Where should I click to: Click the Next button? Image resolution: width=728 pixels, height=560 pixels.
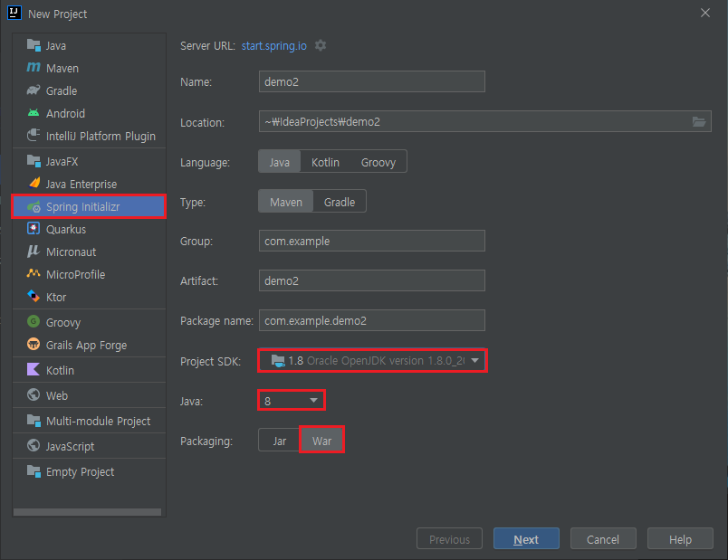[x=526, y=538]
